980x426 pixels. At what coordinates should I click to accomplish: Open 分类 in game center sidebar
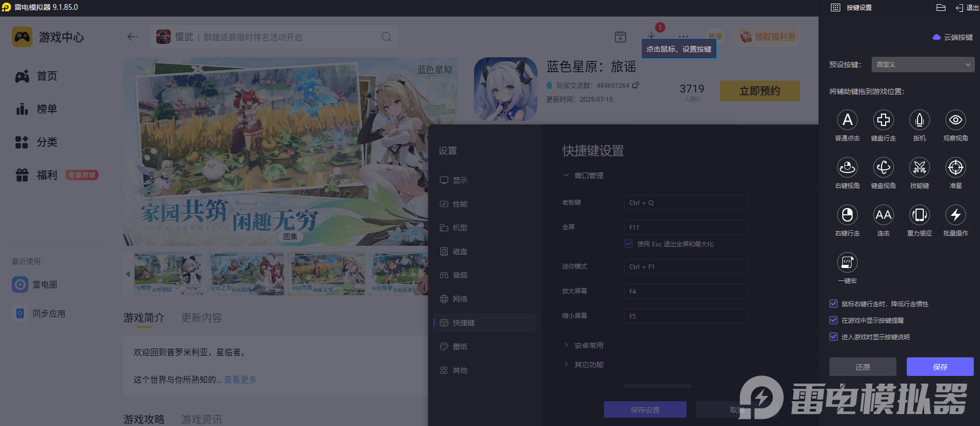point(36,142)
